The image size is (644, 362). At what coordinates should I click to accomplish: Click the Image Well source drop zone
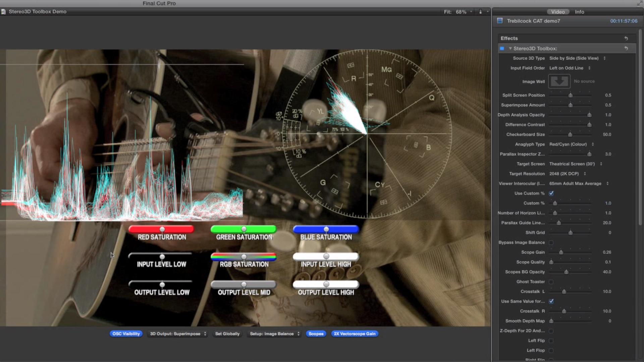(x=559, y=81)
